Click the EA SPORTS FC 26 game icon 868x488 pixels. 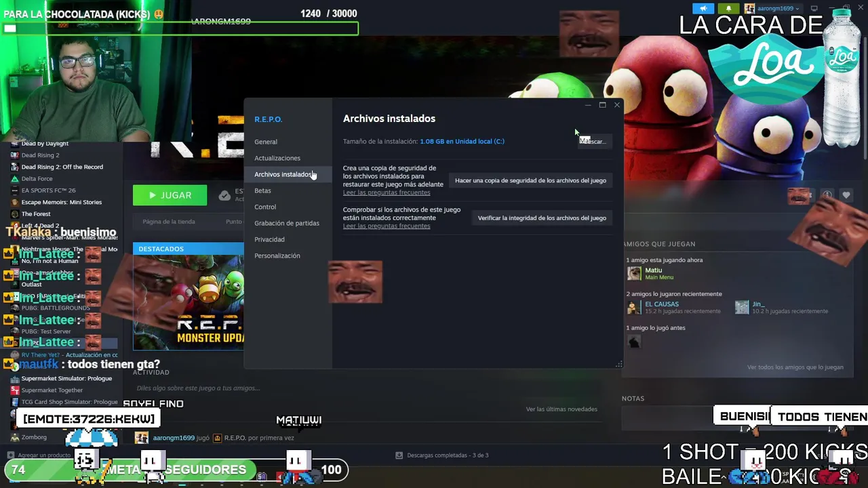coord(15,190)
